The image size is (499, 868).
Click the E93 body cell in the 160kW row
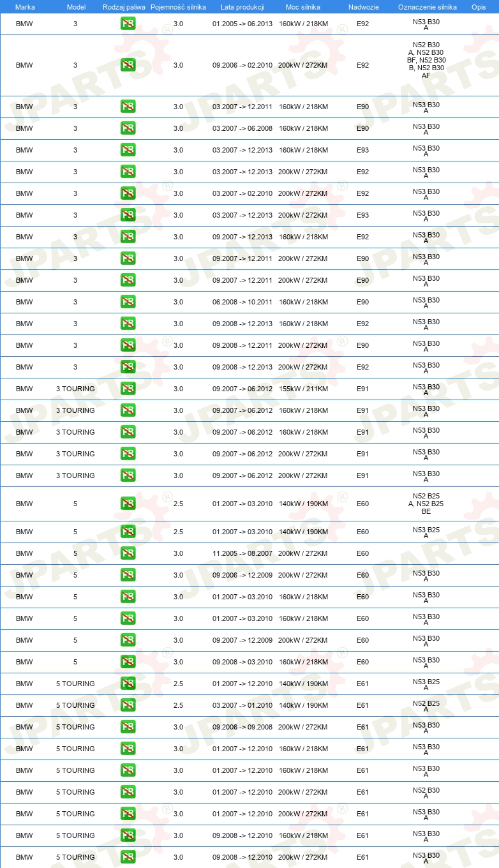click(362, 150)
